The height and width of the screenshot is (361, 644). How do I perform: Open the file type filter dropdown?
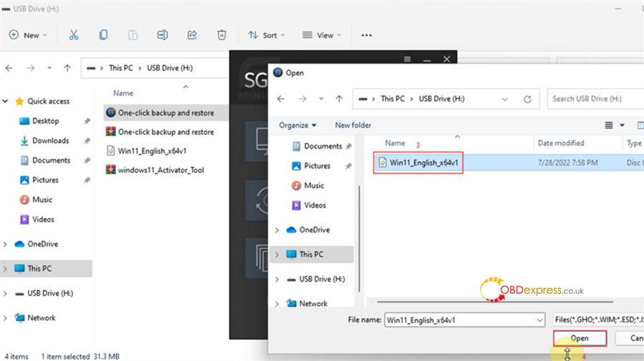[598, 320]
